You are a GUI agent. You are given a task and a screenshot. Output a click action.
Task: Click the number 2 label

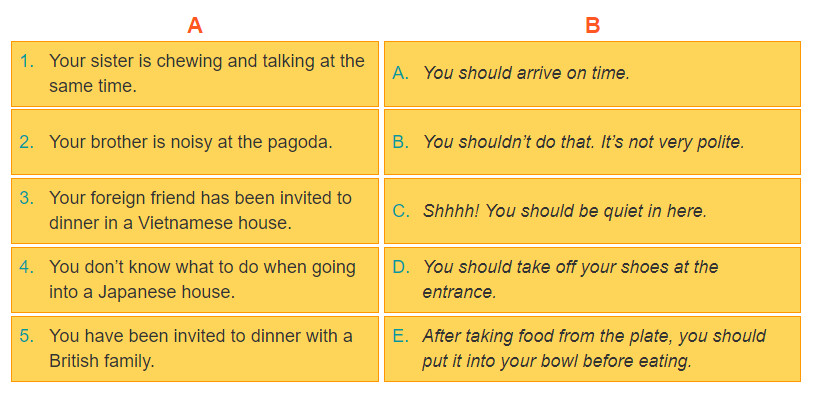(x=27, y=142)
